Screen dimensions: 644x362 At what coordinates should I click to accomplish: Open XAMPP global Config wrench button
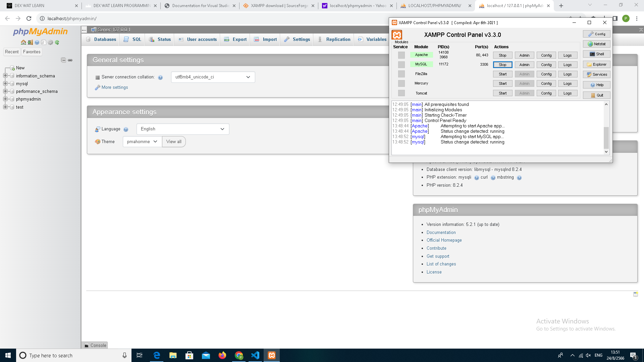point(596,34)
